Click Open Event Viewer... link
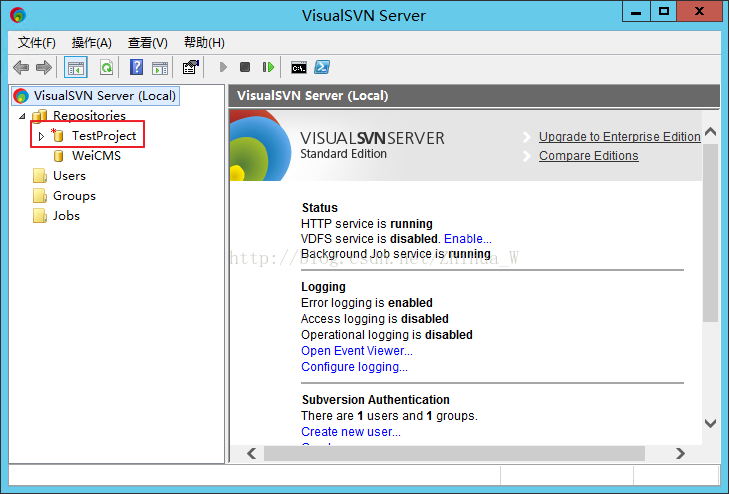 pyautogui.click(x=357, y=351)
